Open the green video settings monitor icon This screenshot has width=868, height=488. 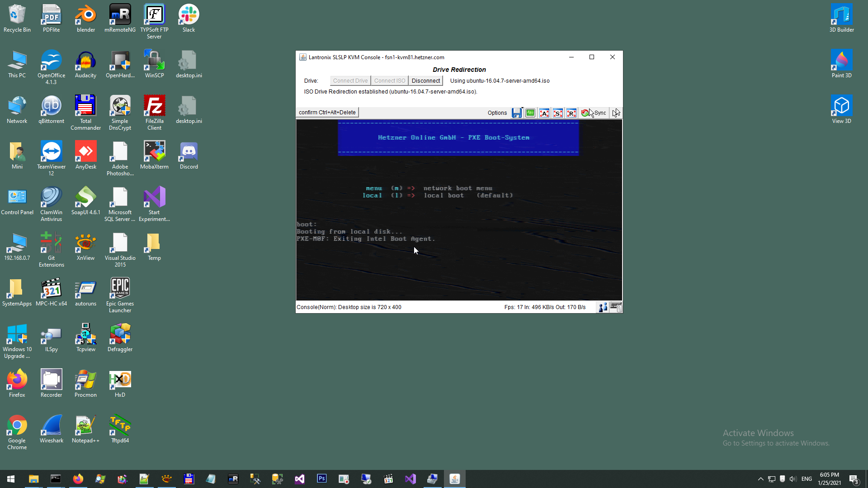point(530,113)
